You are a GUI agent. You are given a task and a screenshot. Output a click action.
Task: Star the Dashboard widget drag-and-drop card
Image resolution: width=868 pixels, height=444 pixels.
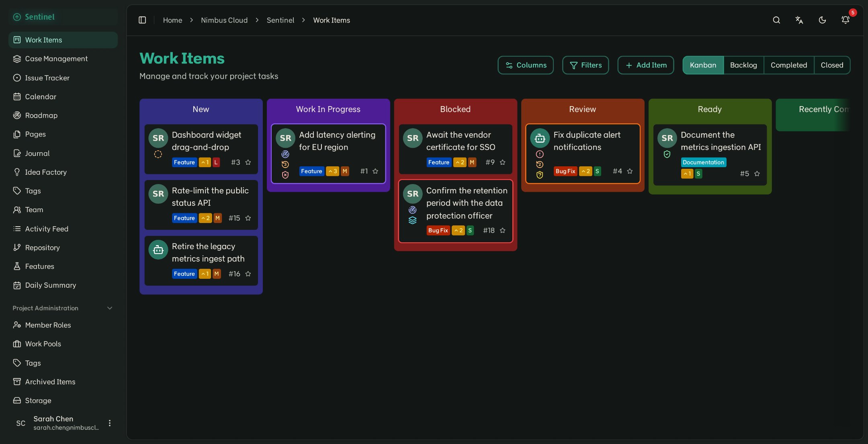(x=248, y=162)
